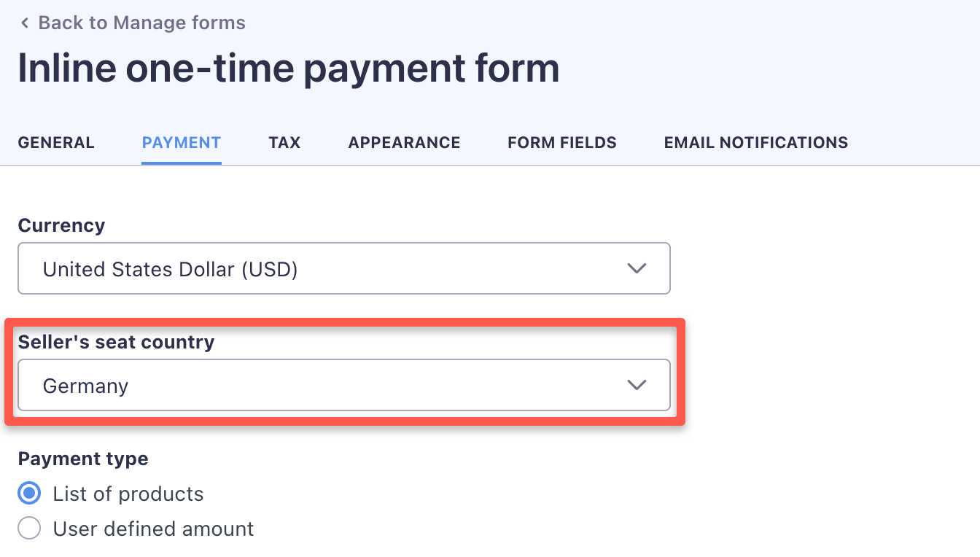Viewport: 980px width, 557px height.
Task: Select the User defined amount radio button
Action: coord(28,528)
